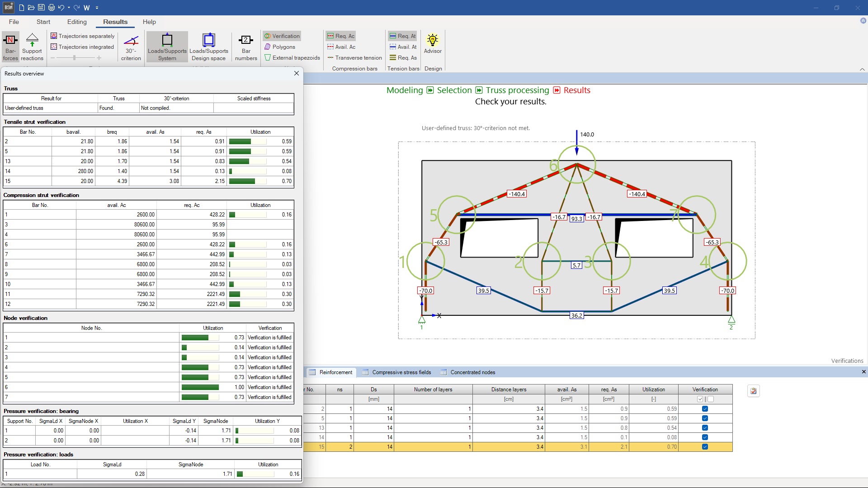Viewport: 868px width, 488px height.
Task: Open the Quick Access Toolbar customization menu
Action: point(97,8)
